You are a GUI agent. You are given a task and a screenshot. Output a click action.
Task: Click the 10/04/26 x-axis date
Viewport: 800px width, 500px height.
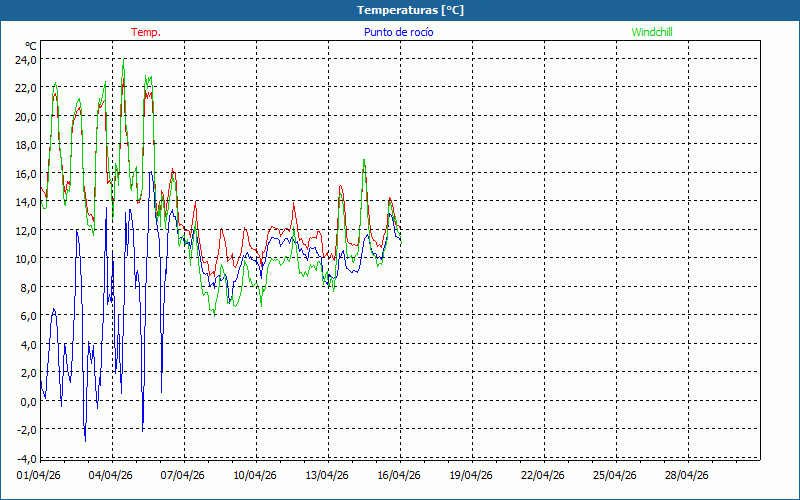point(255,475)
